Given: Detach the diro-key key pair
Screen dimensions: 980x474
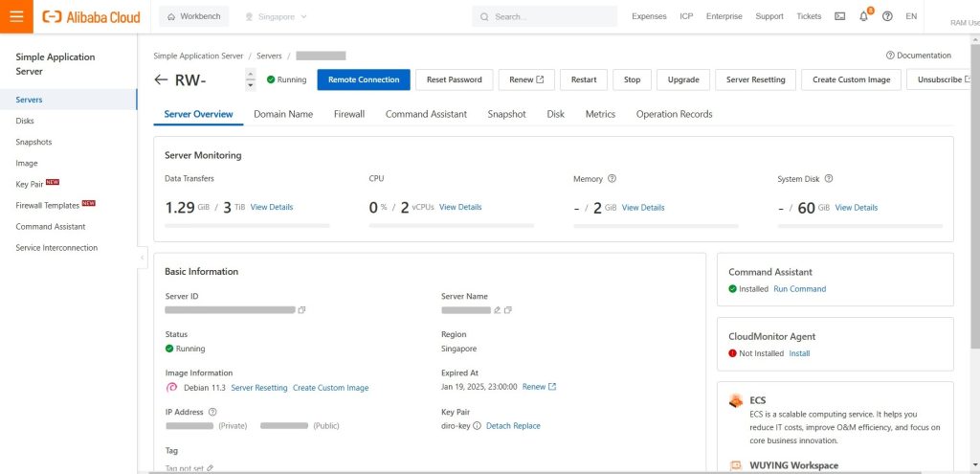Looking at the screenshot, I should pyautogui.click(x=498, y=426).
